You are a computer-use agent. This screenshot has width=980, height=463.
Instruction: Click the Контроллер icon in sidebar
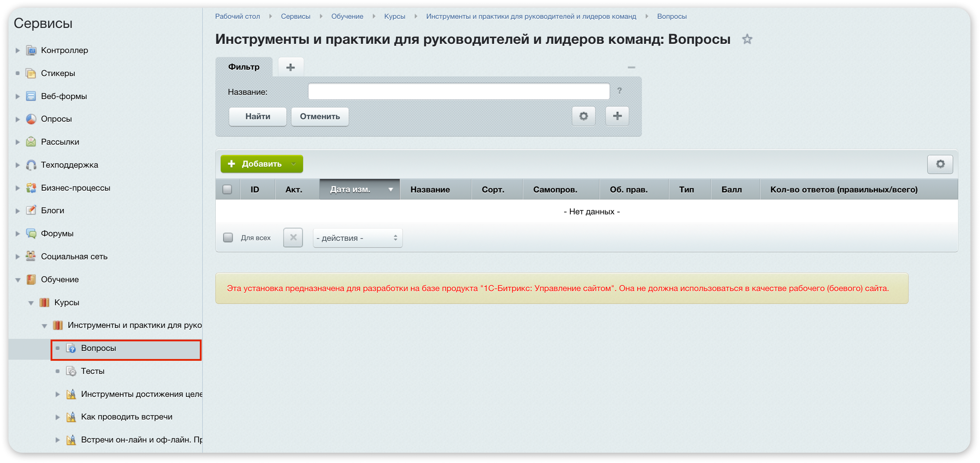31,50
